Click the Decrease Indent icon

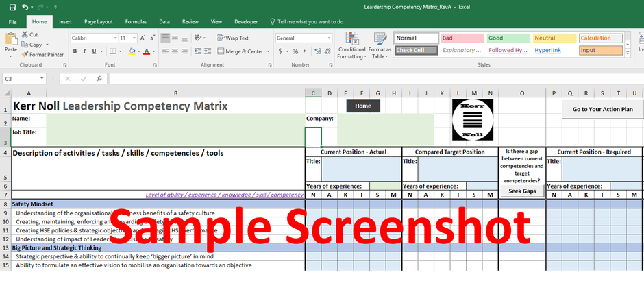(197, 51)
